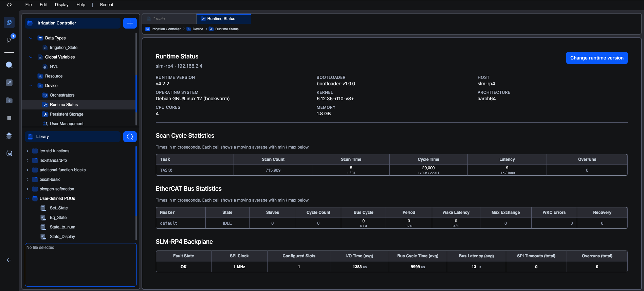
Task: Select the Runtime Status tree item
Action: [79, 105]
